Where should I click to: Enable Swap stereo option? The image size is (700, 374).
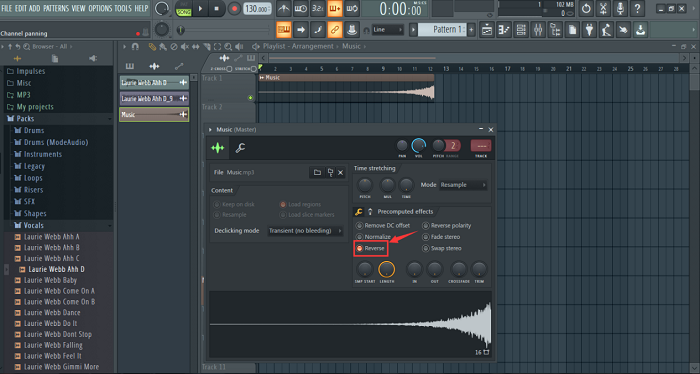pos(442,248)
